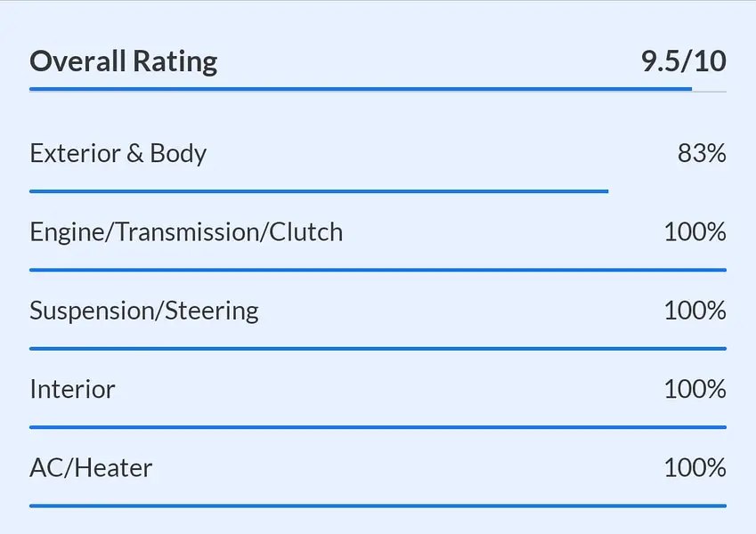Click the Suspension/Steering progress bar
This screenshot has height=534, width=756.
point(378,348)
